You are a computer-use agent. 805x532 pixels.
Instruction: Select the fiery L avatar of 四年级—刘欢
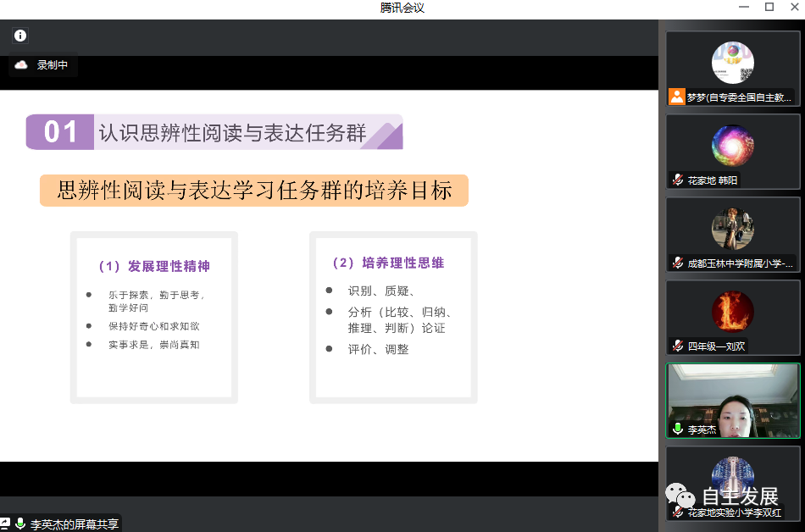point(733,312)
